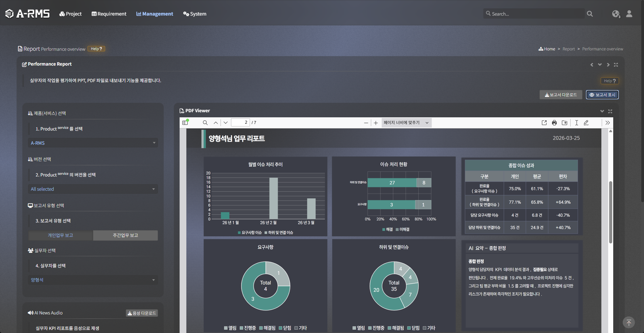Toggle the PDF viewer sidebar
The height and width of the screenshot is (333, 644).
pyautogui.click(x=185, y=123)
